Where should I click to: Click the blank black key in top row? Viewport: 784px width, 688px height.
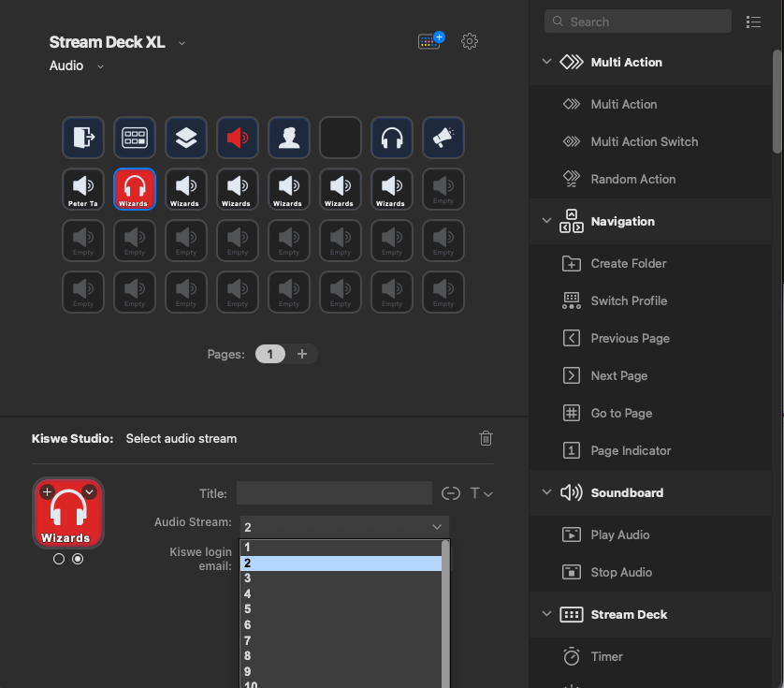coord(341,138)
